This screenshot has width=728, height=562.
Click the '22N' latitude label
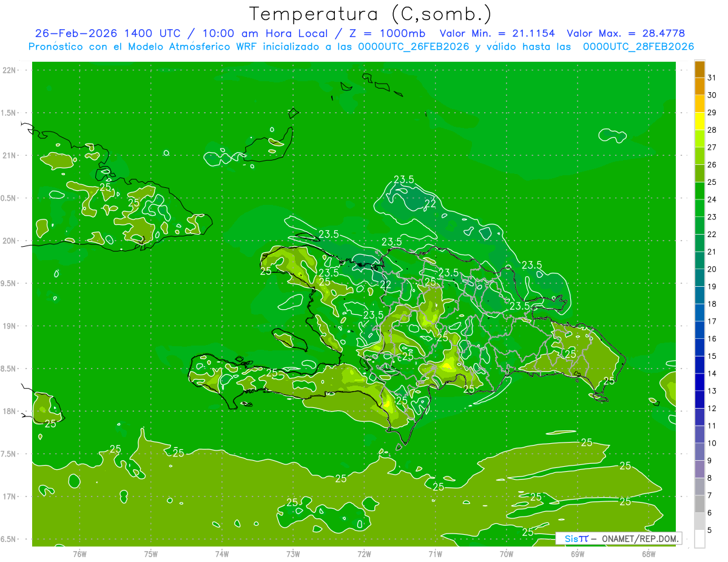pyautogui.click(x=9, y=70)
